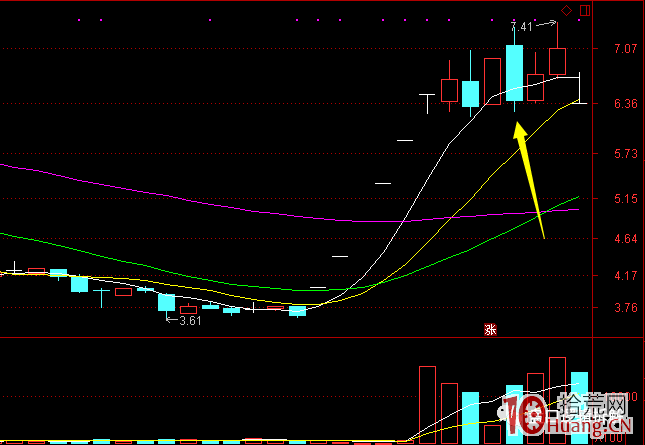
Task: Click the 7.41 high price annotation
Action: point(522,27)
